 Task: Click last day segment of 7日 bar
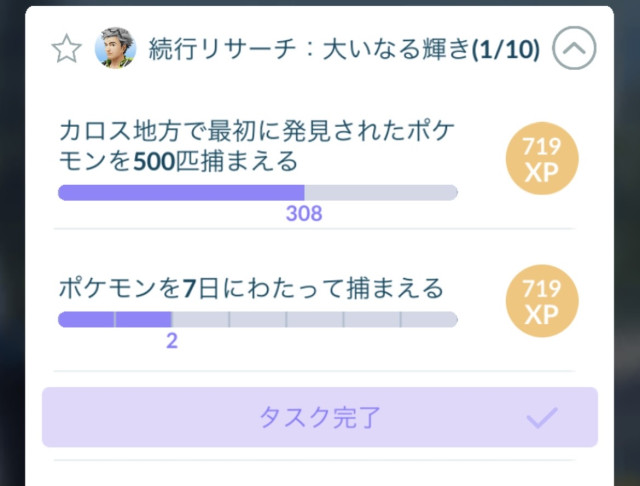click(429, 319)
